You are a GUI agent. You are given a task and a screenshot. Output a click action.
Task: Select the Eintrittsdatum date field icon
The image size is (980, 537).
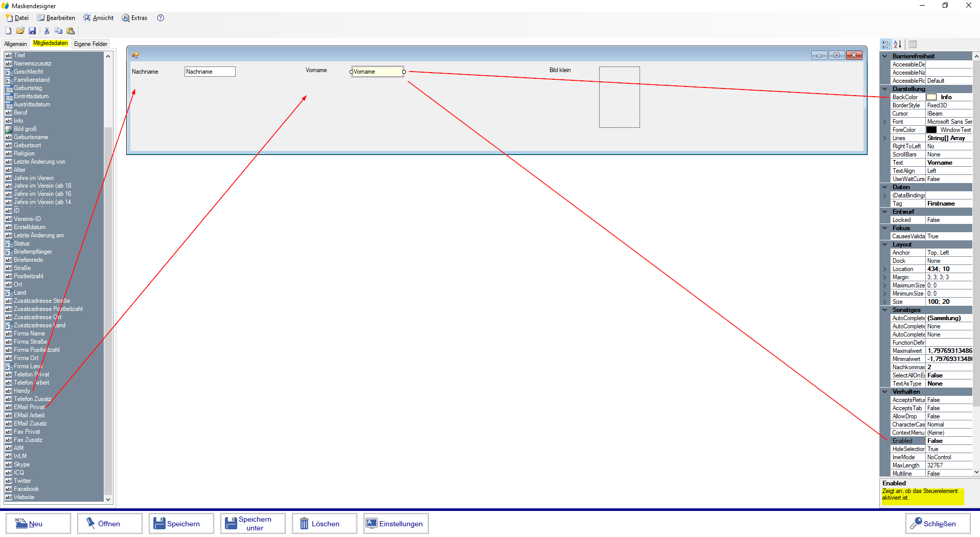[8, 96]
